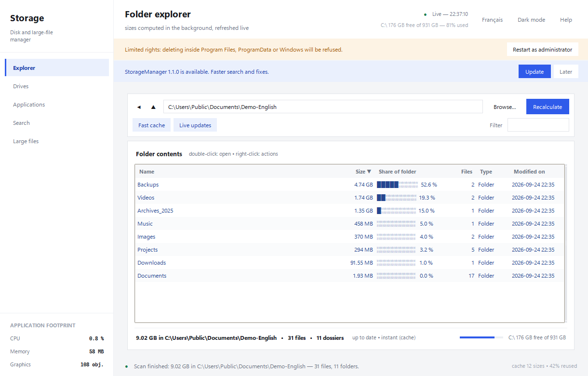The height and width of the screenshot is (376, 588).
Task: Click the Graphics 108 obj. readout
Action: [x=57, y=364]
